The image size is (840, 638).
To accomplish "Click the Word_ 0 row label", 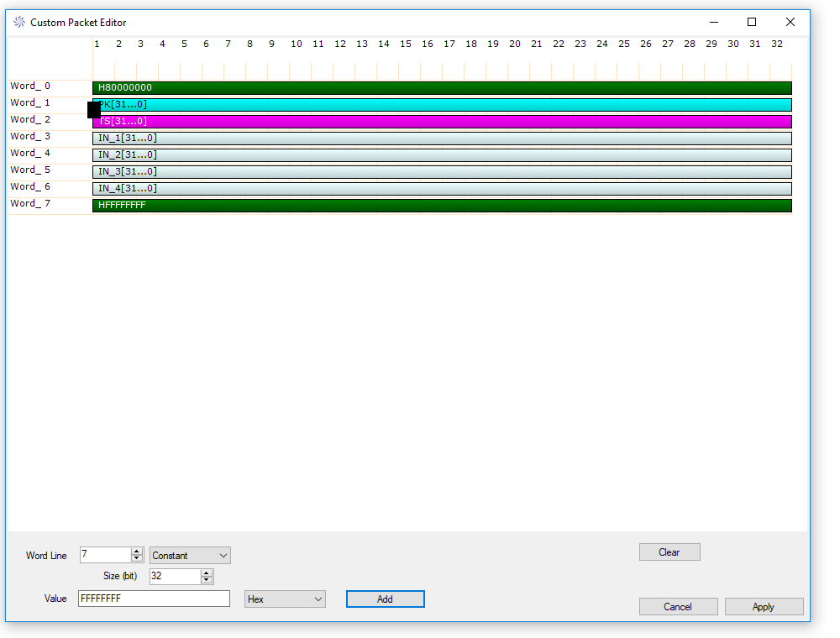I will [30, 86].
